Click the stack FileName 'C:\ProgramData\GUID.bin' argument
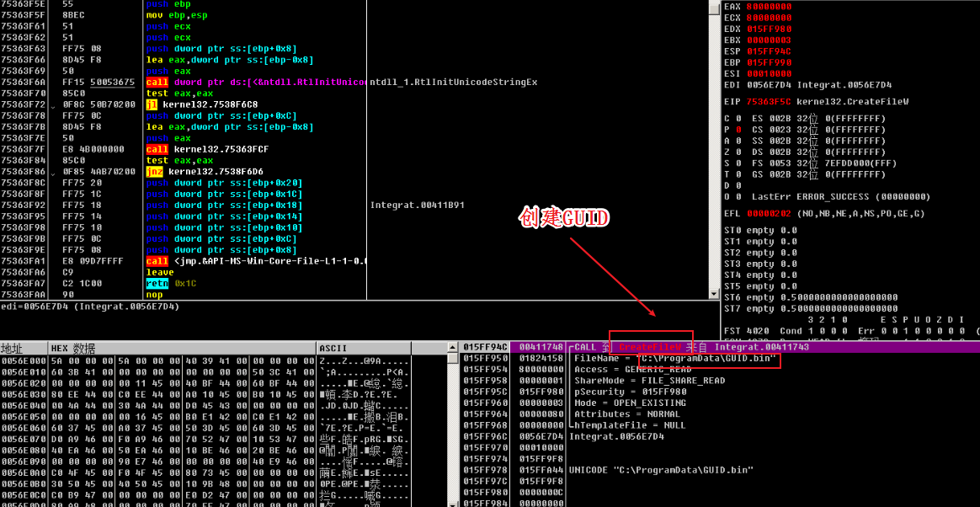Screen dimensions: 980x507 tap(709, 359)
